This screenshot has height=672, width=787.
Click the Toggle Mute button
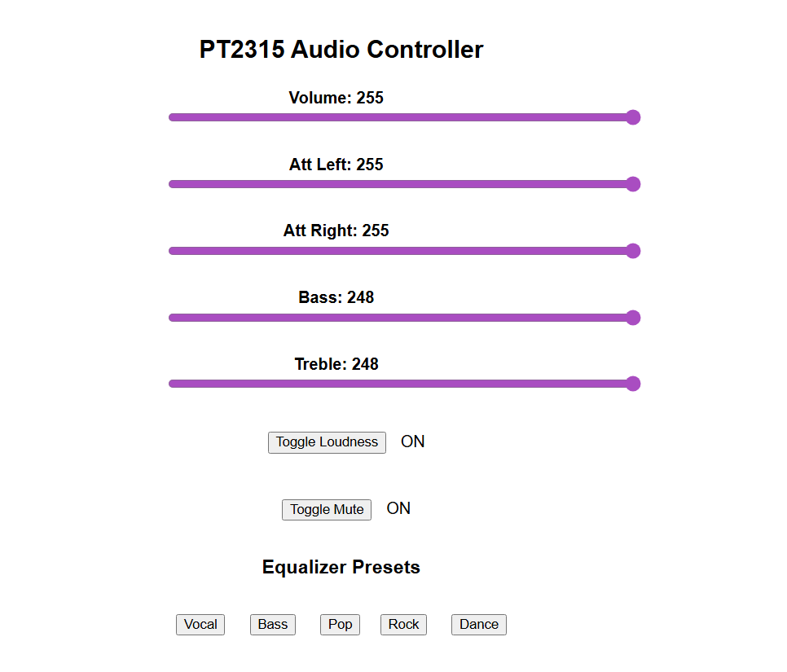(327, 510)
